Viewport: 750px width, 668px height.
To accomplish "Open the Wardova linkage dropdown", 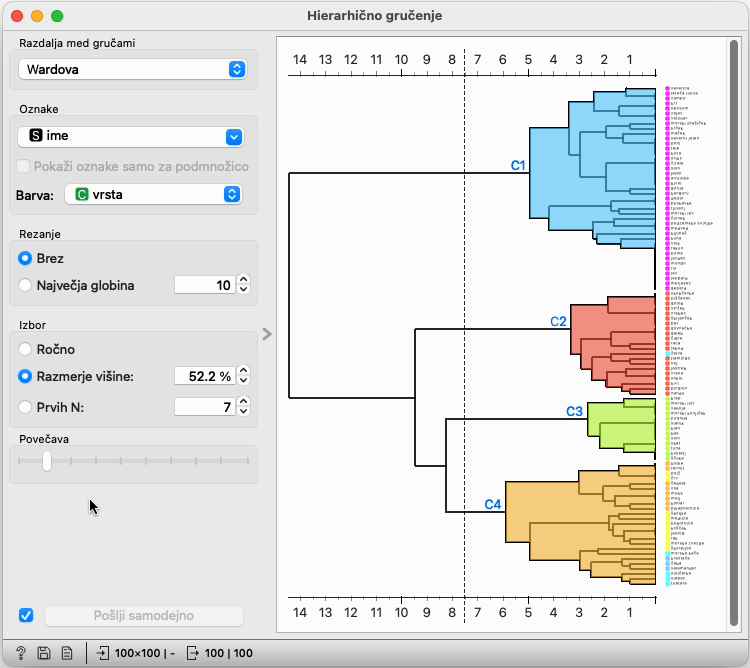I will (x=132, y=69).
